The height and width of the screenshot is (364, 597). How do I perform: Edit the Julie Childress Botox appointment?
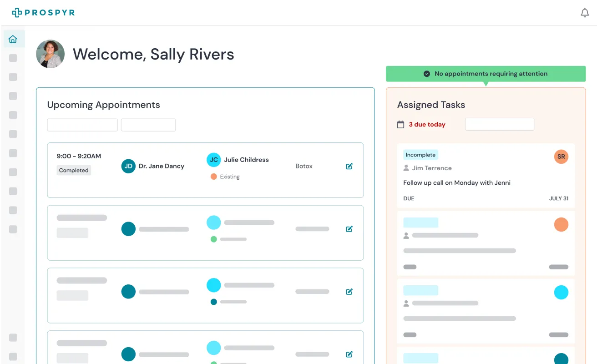point(349,166)
